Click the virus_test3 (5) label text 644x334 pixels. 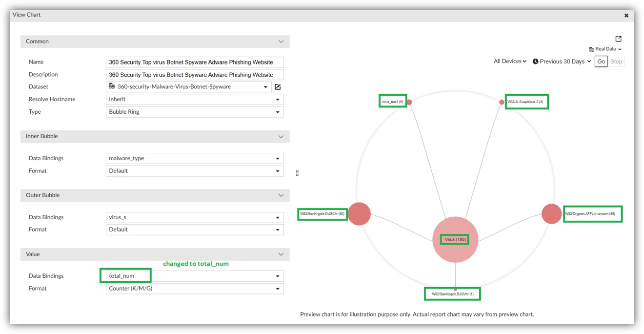(x=393, y=102)
